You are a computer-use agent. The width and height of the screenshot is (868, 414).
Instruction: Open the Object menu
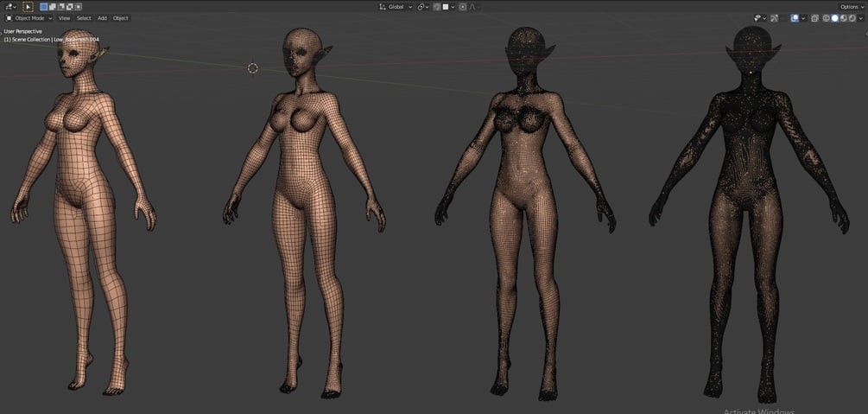click(x=120, y=18)
